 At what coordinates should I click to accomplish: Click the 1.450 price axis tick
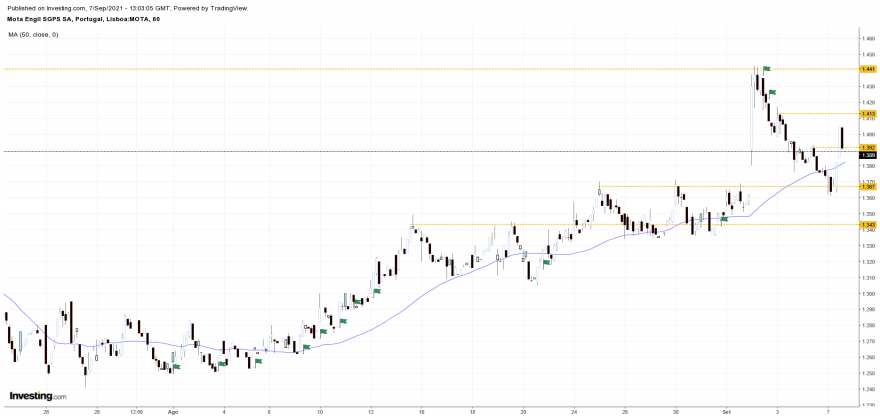click(869, 55)
